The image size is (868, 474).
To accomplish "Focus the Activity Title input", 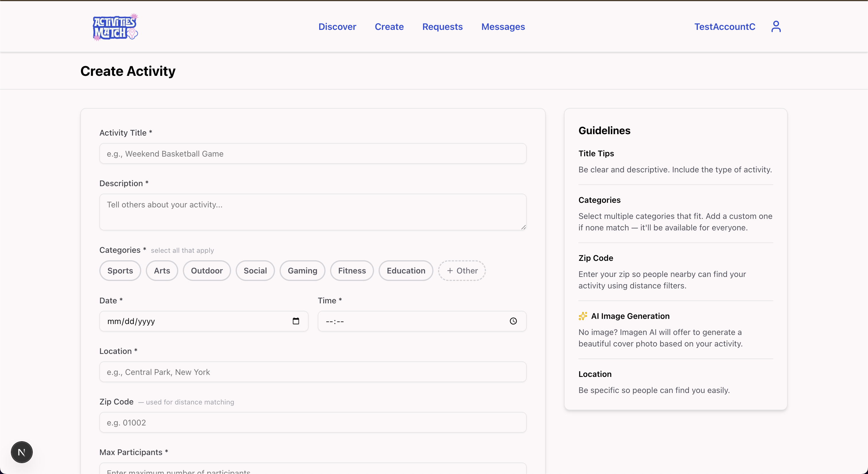I will coord(312,154).
